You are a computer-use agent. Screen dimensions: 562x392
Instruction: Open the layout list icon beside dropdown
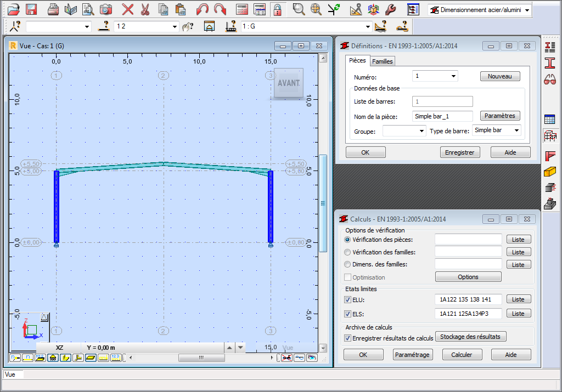(x=413, y=10)
